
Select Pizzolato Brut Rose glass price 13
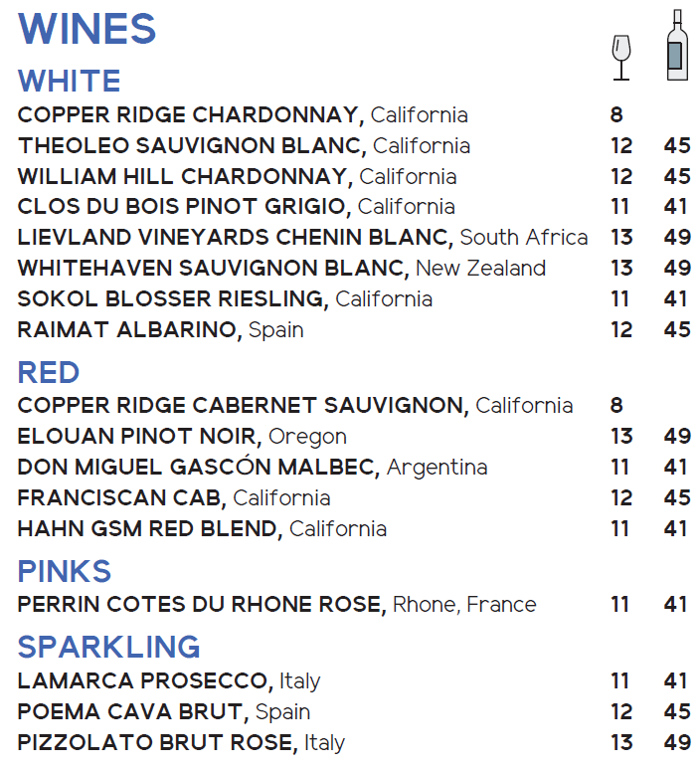(x=621, y=743)
